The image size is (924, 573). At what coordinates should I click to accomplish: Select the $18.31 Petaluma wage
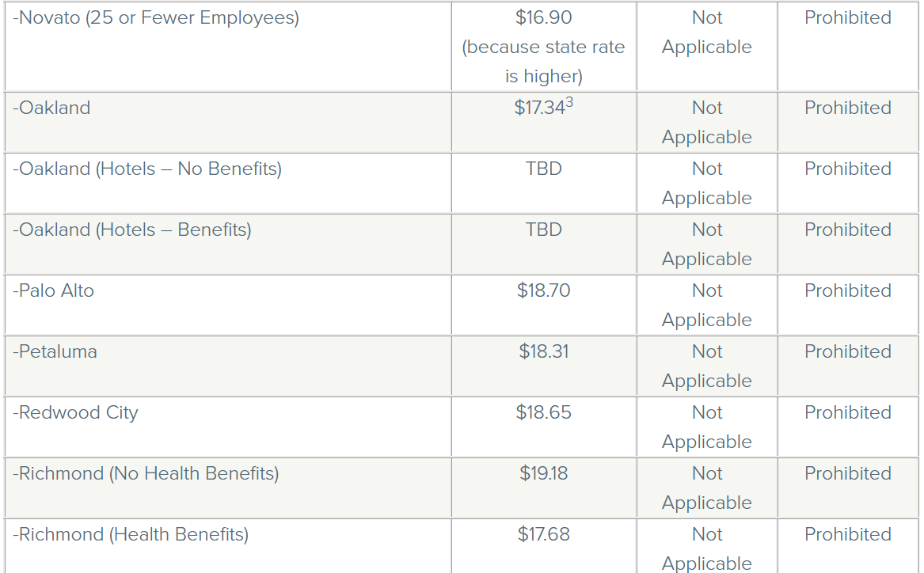pyautogui.click(x=543, y=352)
